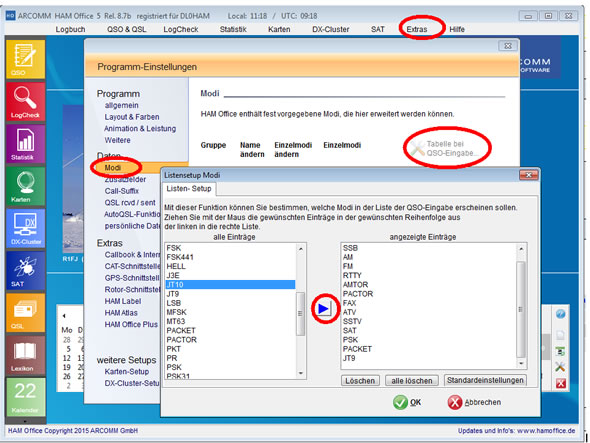
Task: Open the SAT menu
Action: tap(377, 29)
